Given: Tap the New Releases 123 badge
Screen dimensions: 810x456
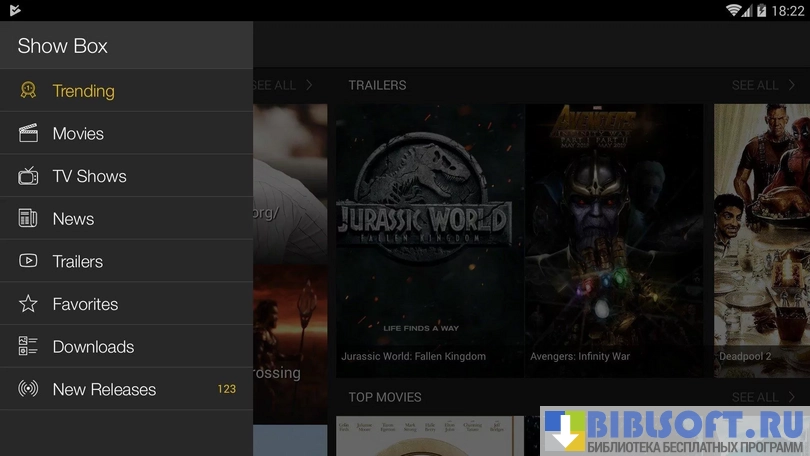Looking at the screenshot, I should (x=227, y=389).
